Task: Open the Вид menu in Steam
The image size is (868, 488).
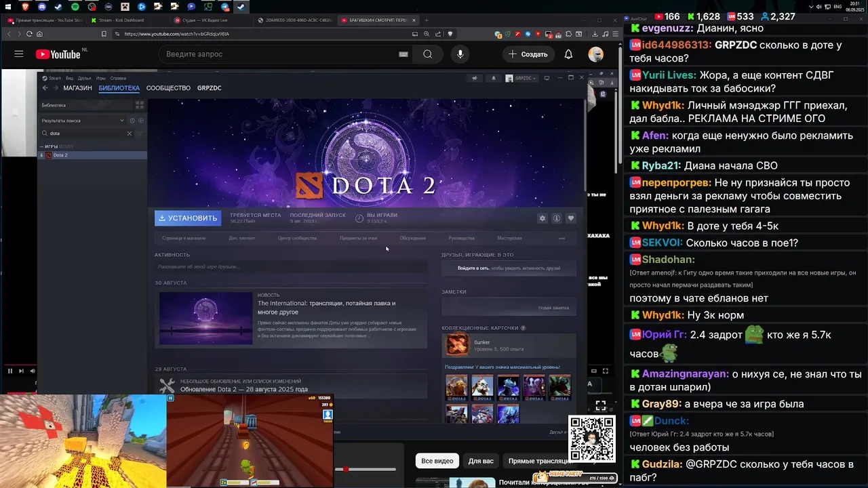Action: coord(69,78)
